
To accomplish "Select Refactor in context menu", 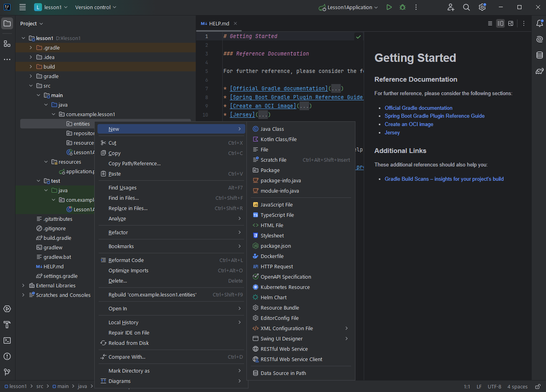I will [x=171, y=232].
